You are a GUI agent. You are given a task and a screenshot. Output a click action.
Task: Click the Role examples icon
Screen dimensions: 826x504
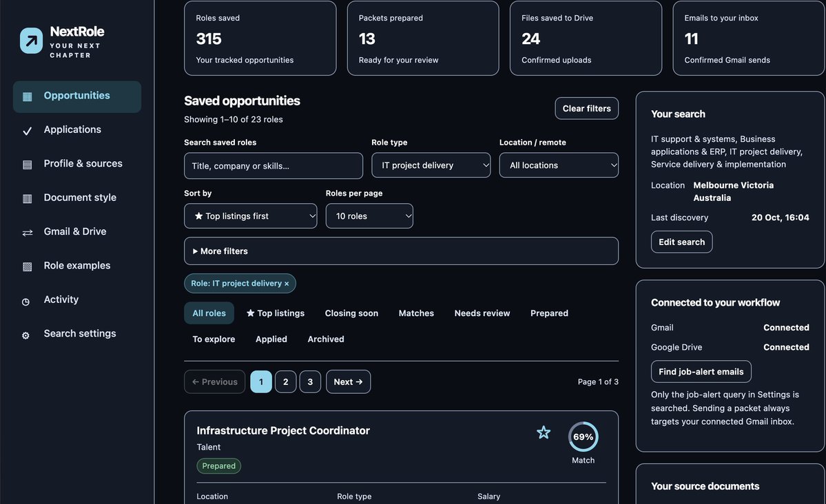point(28,266)
